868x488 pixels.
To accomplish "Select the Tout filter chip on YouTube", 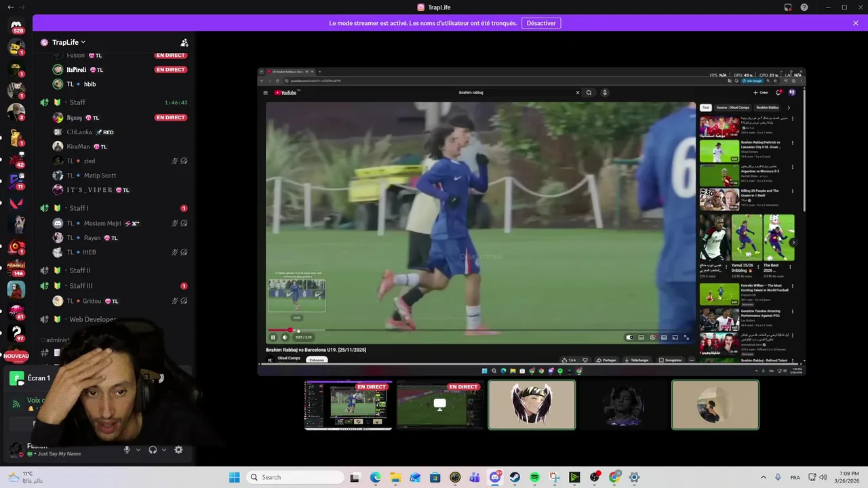I will [705, 108].
